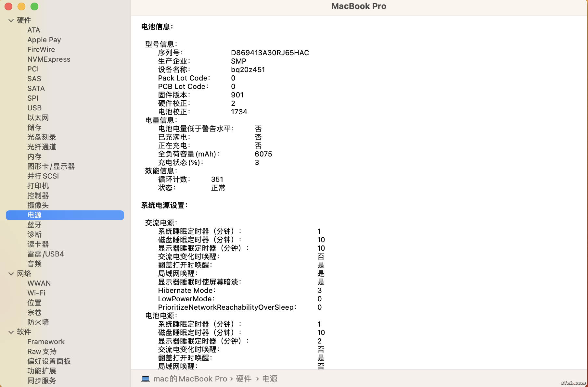The height and width of the screenshot is (387, 588).
Task: Select Framework under 软件
Action: (46, 342)
